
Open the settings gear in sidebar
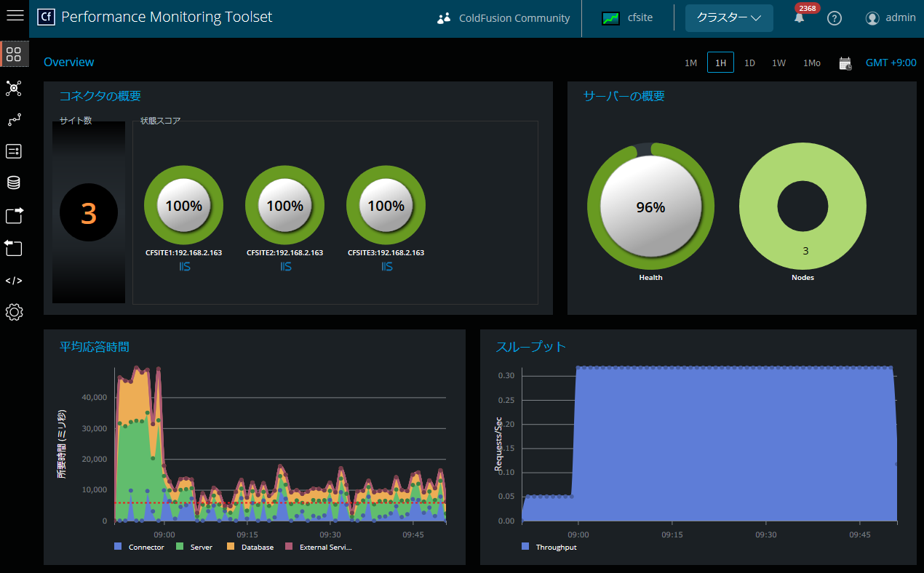(14, 313)
